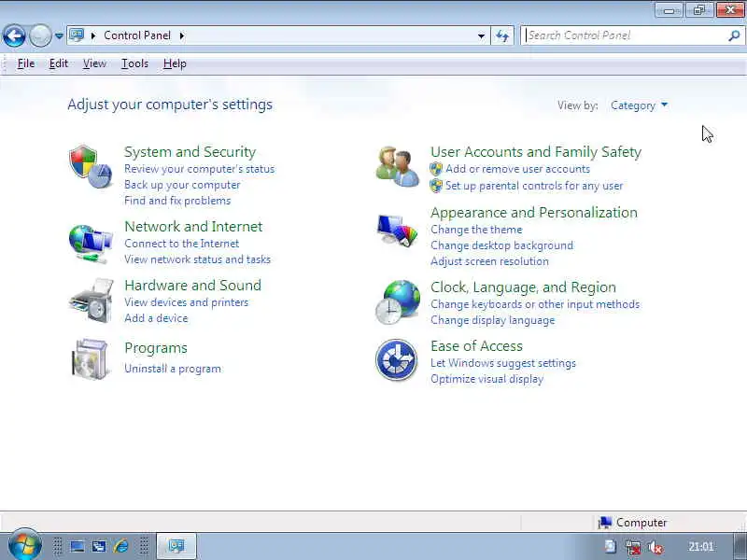Open the Ease of Access icon
The image size is (747, 560).
tap(396, 360)
